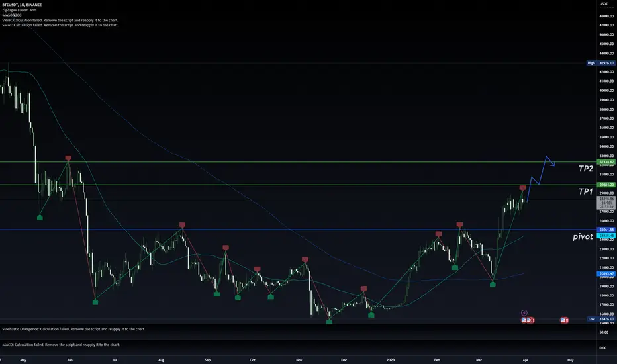Click the Apr label on time axis
Viewport: 617px width, 364px height.
coord(526,360)
